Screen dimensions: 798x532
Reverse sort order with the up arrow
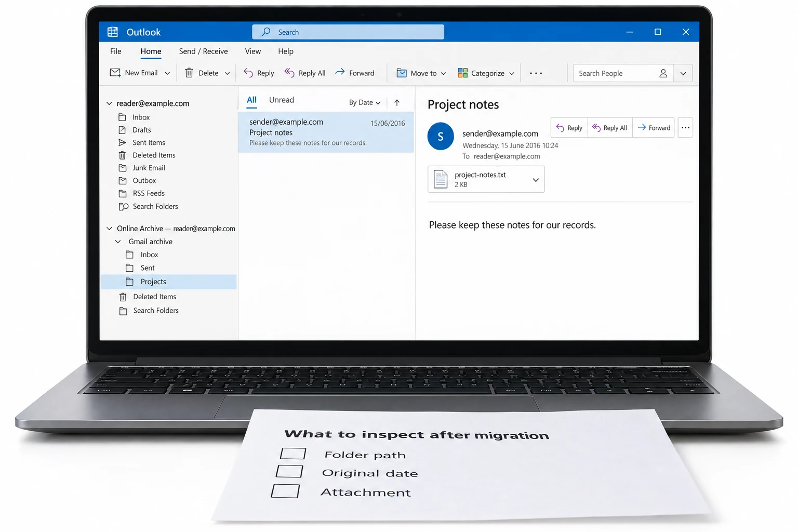[x=397, y=102]
